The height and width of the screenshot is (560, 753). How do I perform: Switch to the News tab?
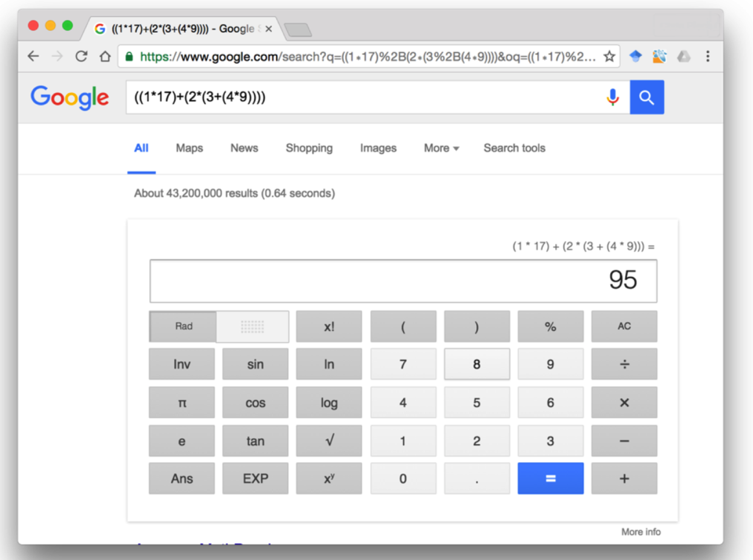[x=244, y=148]
